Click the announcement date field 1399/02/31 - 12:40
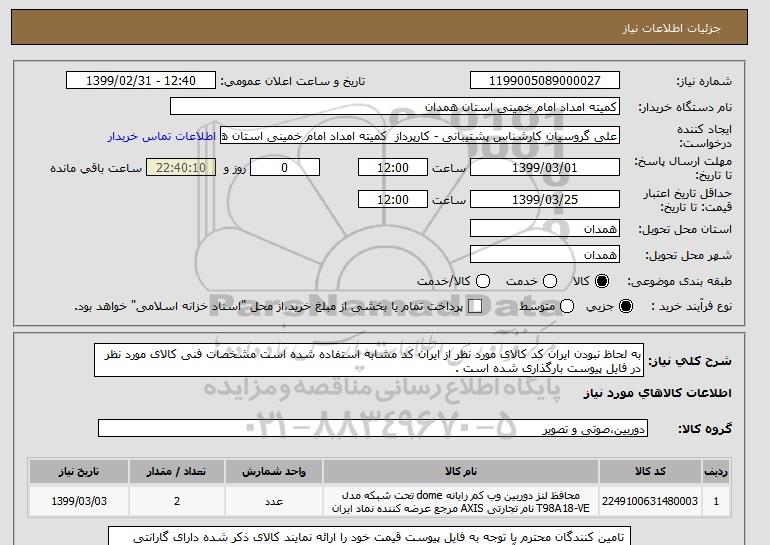 point(141,81)
